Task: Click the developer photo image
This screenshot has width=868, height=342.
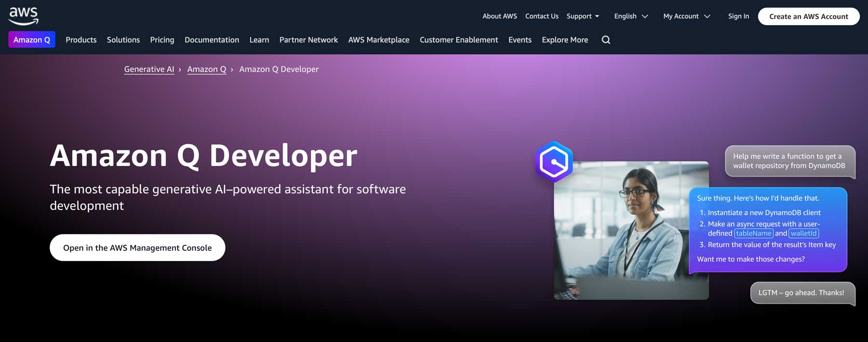Action: click(631, 231)
